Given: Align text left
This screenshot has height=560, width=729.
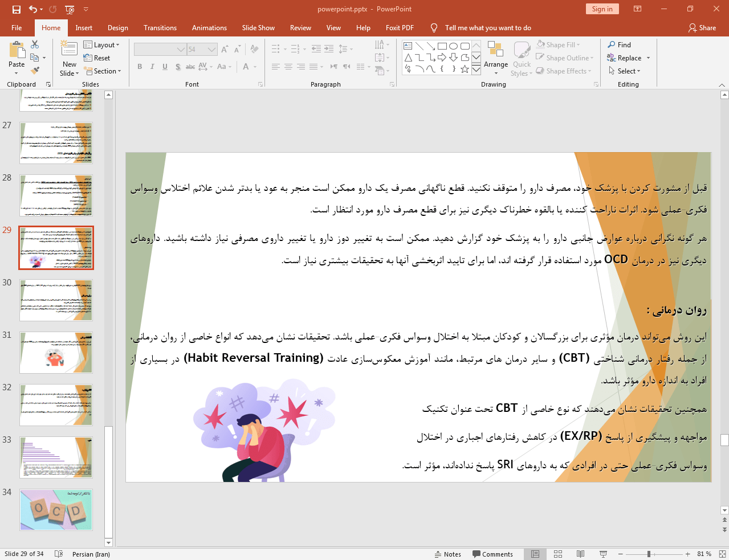Looking at the screenshot, I should tap(276, 67).
